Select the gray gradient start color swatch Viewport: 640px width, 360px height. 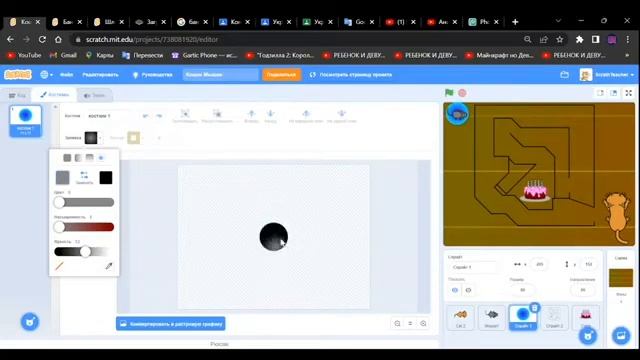(62, 178)
